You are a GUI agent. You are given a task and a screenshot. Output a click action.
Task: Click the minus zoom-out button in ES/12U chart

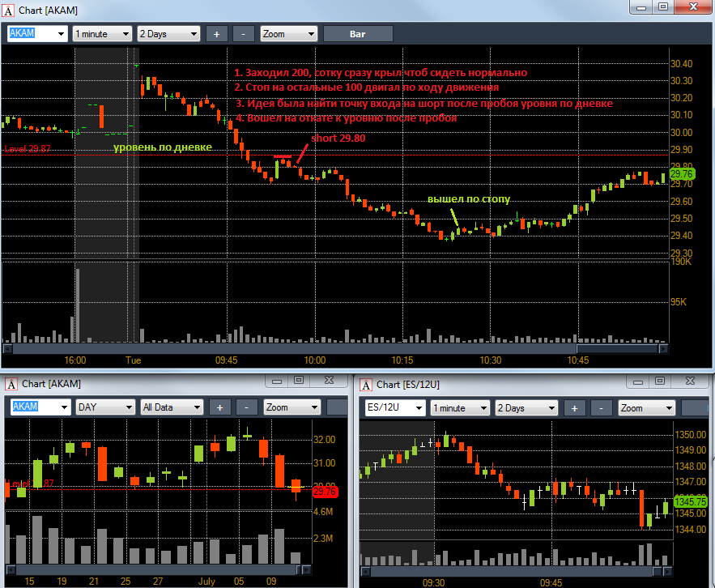[601, 408]
